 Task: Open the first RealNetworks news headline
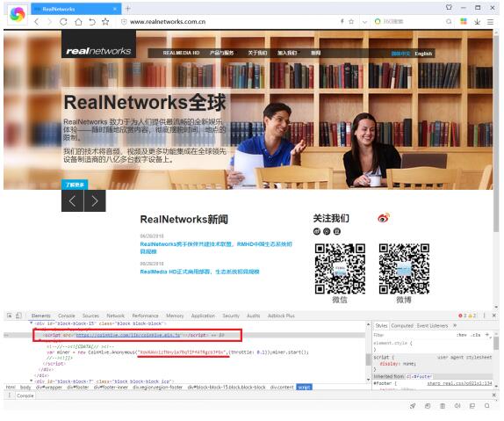(216, 248)
